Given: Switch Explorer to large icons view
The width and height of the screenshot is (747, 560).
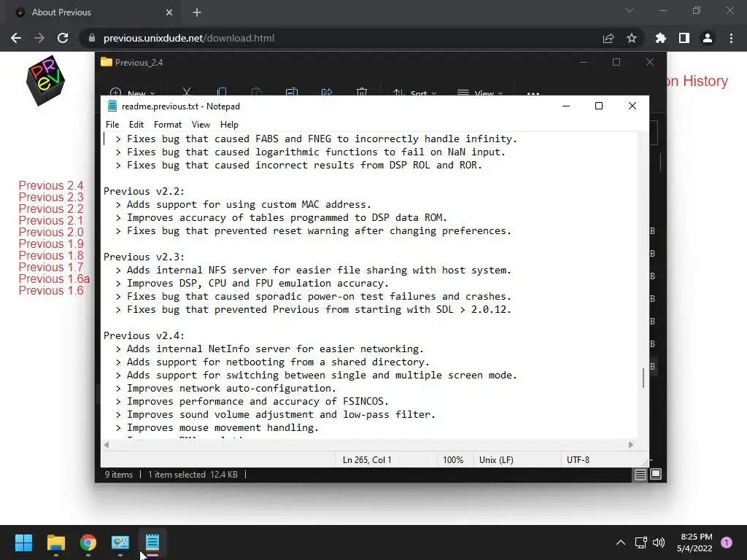Looking at the screenshot, I should pos(656,474).
